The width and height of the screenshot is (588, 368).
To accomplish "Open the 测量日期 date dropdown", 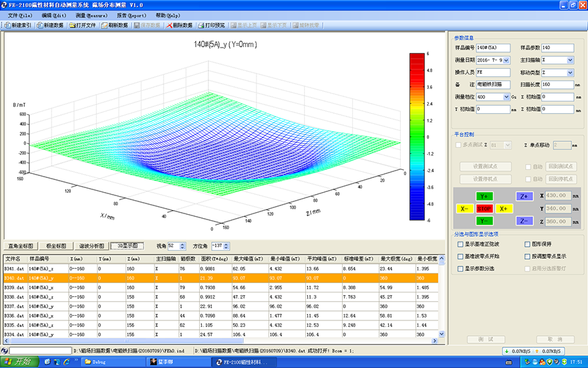I will [x=506, y=60].
